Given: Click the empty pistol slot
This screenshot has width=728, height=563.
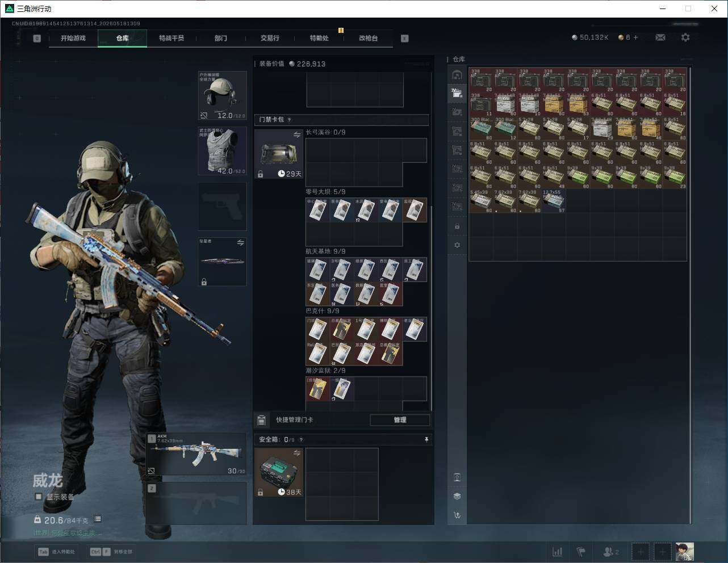Looking at the screenshot, I should (222, 206).
